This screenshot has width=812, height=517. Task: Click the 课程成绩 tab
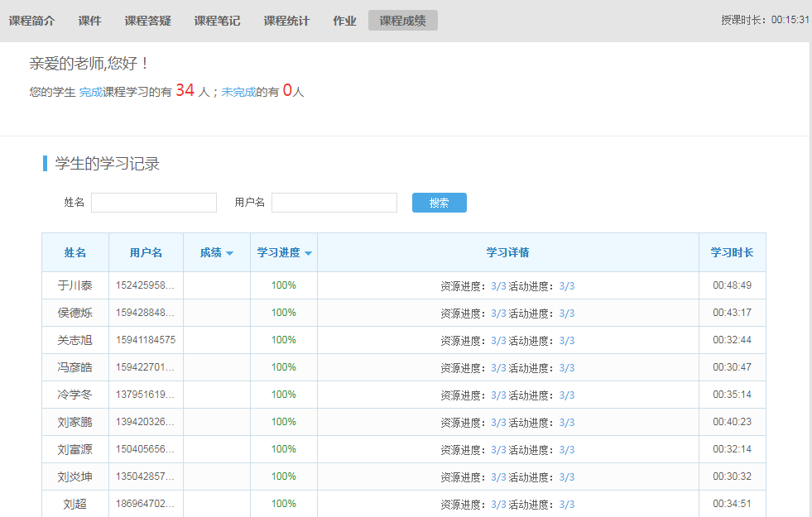402,21
